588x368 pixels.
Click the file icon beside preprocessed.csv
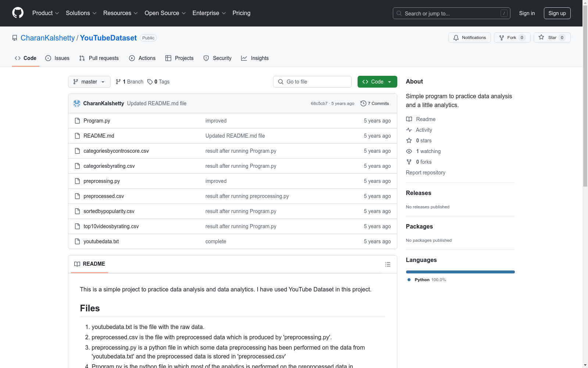pos(77,196)
